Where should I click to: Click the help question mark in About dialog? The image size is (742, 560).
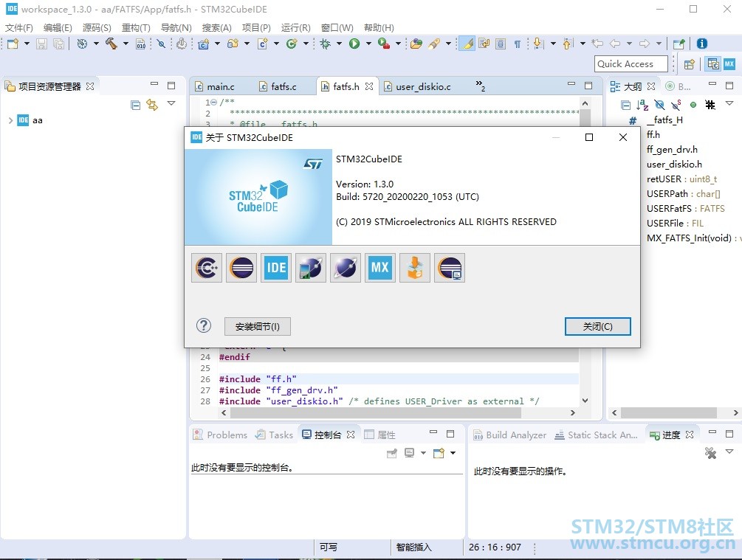tap(204, 325)
